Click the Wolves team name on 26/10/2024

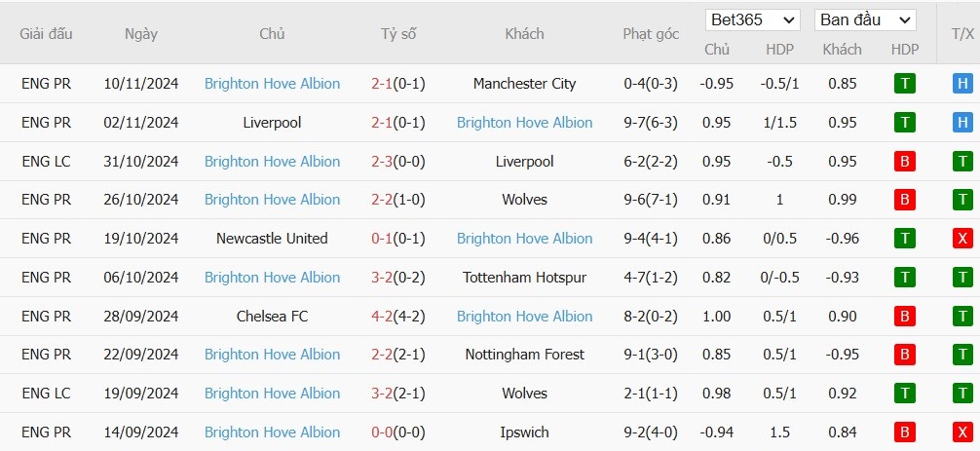pyautogui.click(x=524, y=200)
